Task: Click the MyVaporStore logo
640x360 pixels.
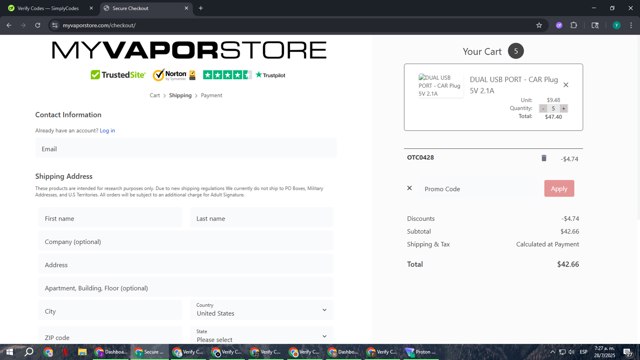Action: point(189,50)
